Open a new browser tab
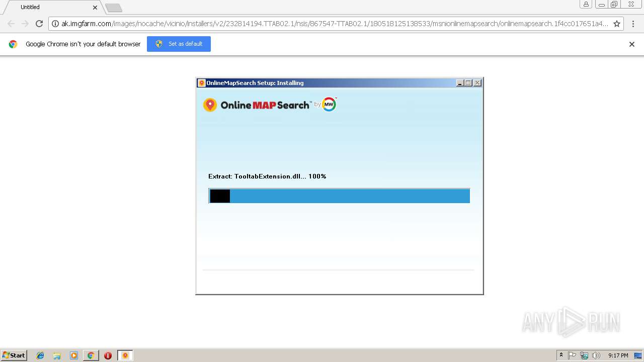Screen dimensions: 644x362 114,8
